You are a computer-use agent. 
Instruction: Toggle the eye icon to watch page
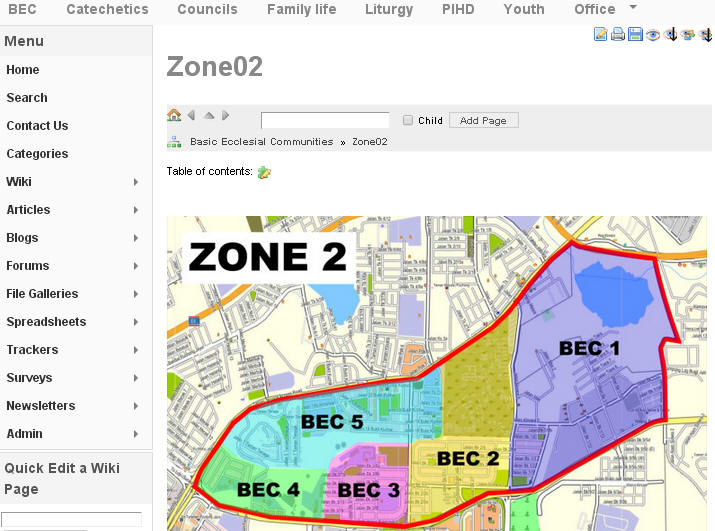point(652,35)
